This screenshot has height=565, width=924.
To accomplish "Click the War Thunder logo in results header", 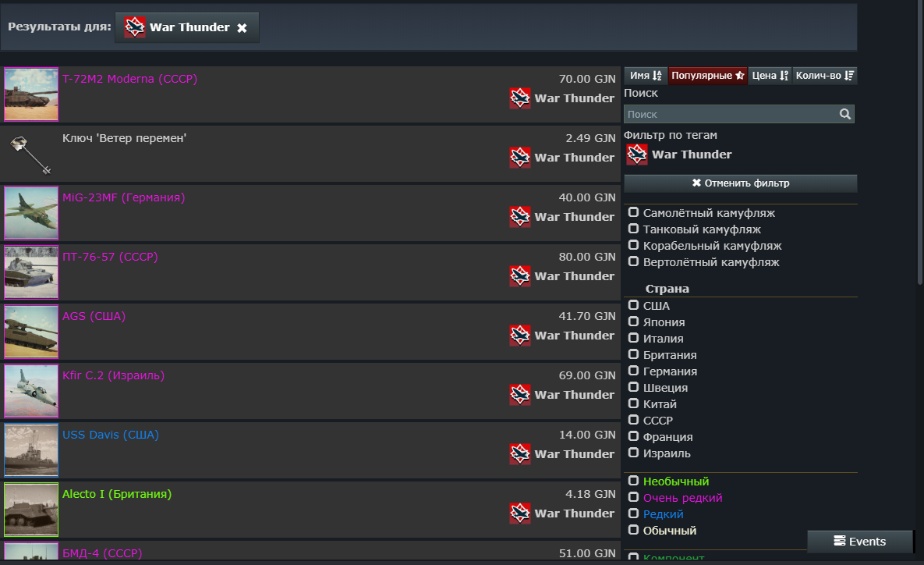I will point(135,27).
